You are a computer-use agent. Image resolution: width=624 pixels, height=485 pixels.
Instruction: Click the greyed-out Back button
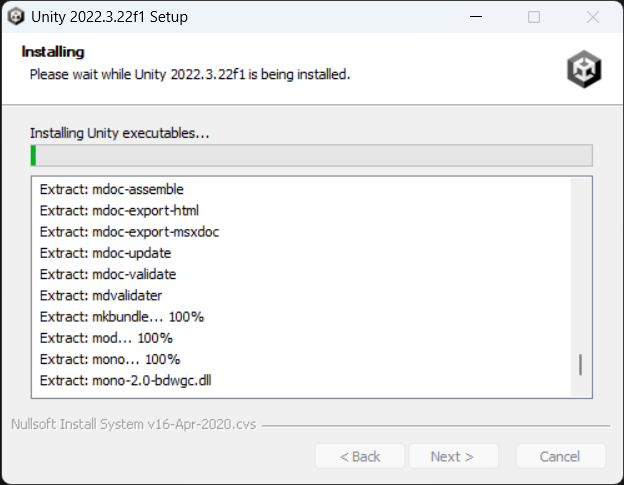click(x=360, y=457)
